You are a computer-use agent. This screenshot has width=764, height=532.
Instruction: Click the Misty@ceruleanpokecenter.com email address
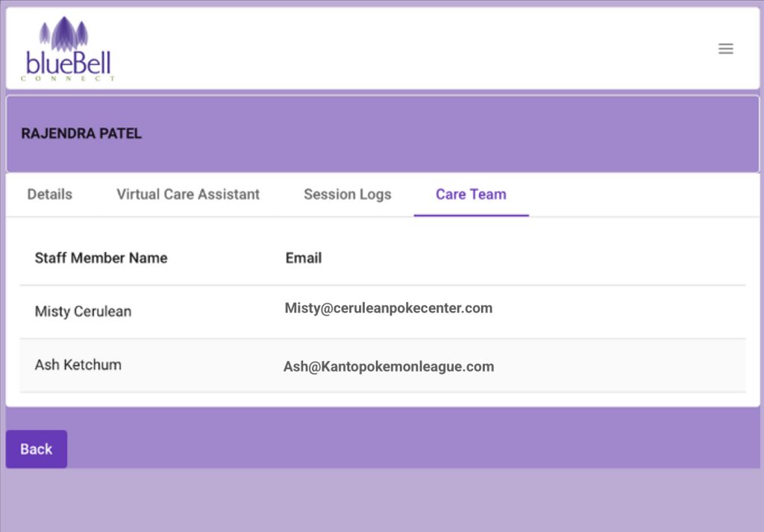388,308
